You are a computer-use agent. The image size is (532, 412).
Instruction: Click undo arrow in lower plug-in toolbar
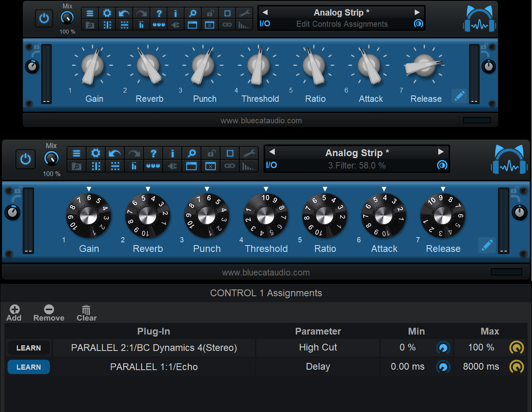pos(115,153)
